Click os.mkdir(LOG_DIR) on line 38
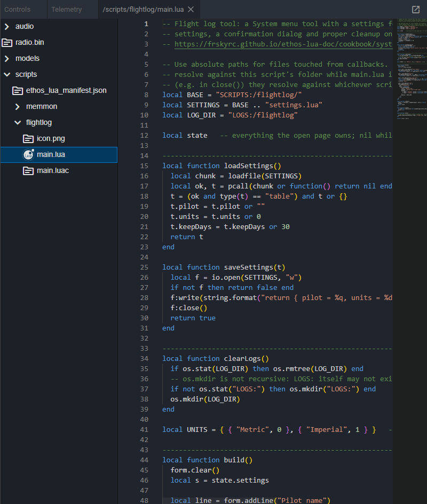The height and width of the screenshot is (504, 427). coord(205,399)
